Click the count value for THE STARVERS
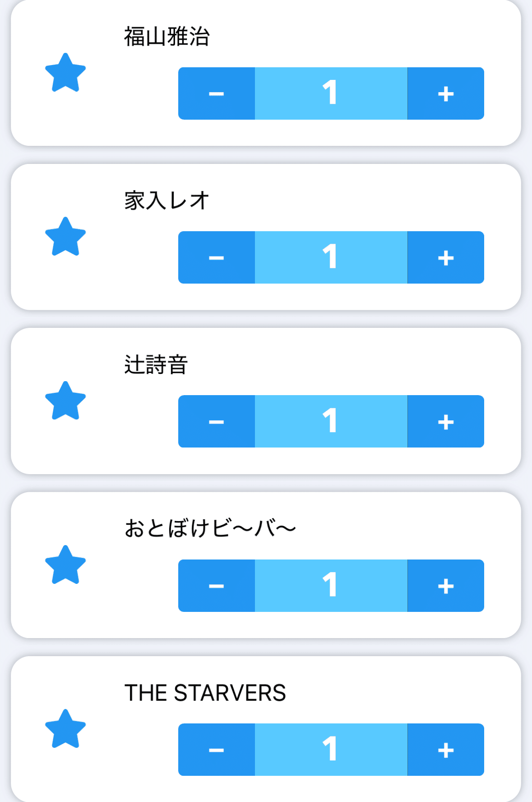 tap(331, 750)
